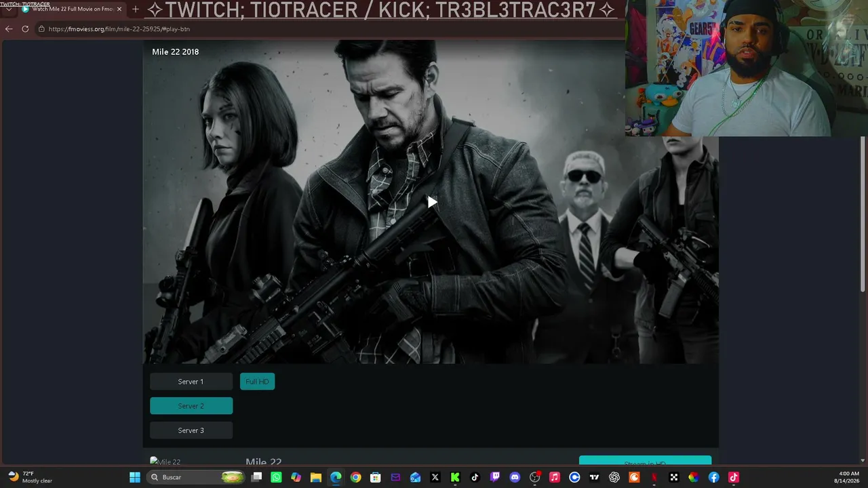Open the weather widget showing 72°F
868x488 pixels.
[31, 477]
